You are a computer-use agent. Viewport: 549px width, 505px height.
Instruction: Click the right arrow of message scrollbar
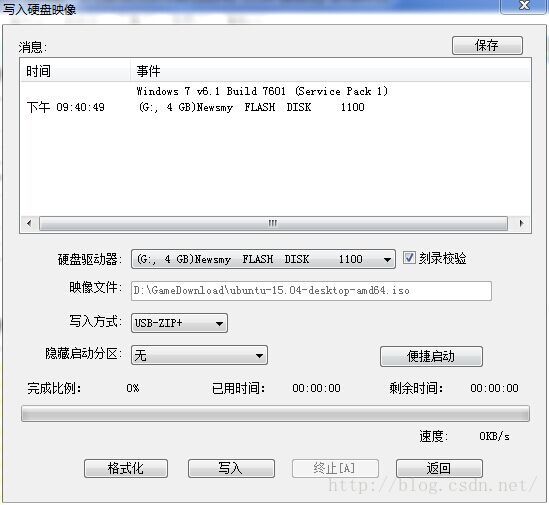pos(521,223)
